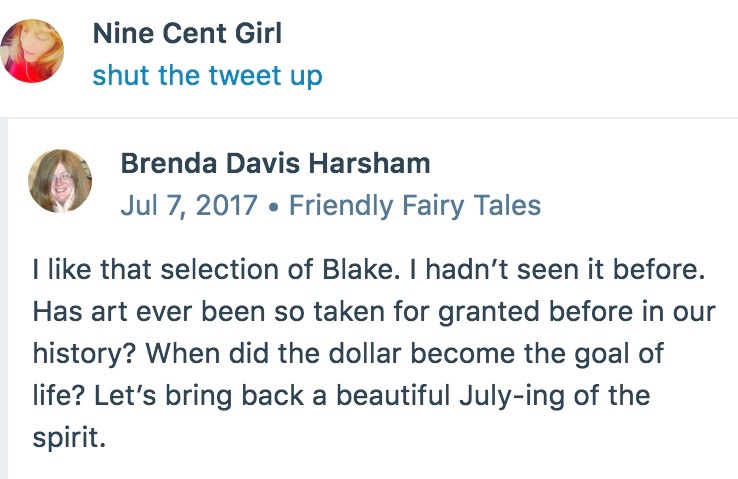
Task: Open the "shut the tweet up" post link
Action: (x=207, y=76)
